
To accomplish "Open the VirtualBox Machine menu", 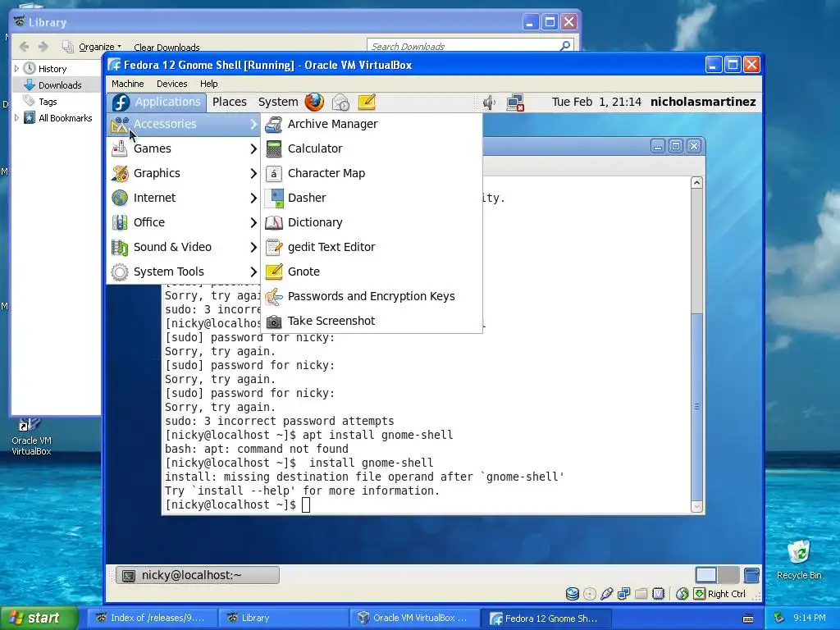I will coord(127,84).
